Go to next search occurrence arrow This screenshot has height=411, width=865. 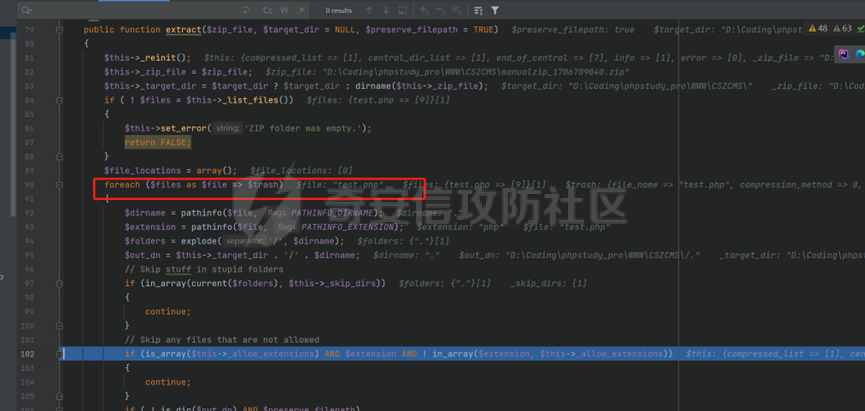coord(387,10)
